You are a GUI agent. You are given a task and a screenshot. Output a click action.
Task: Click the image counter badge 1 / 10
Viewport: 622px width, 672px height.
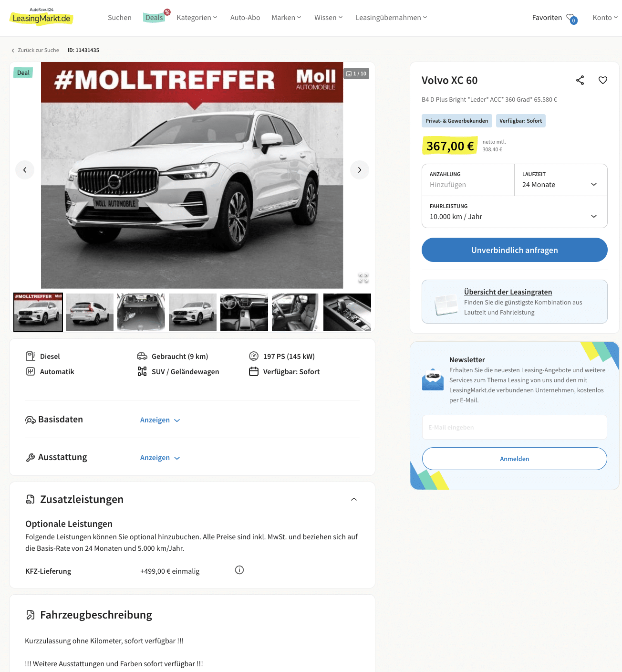click(356, 73)
